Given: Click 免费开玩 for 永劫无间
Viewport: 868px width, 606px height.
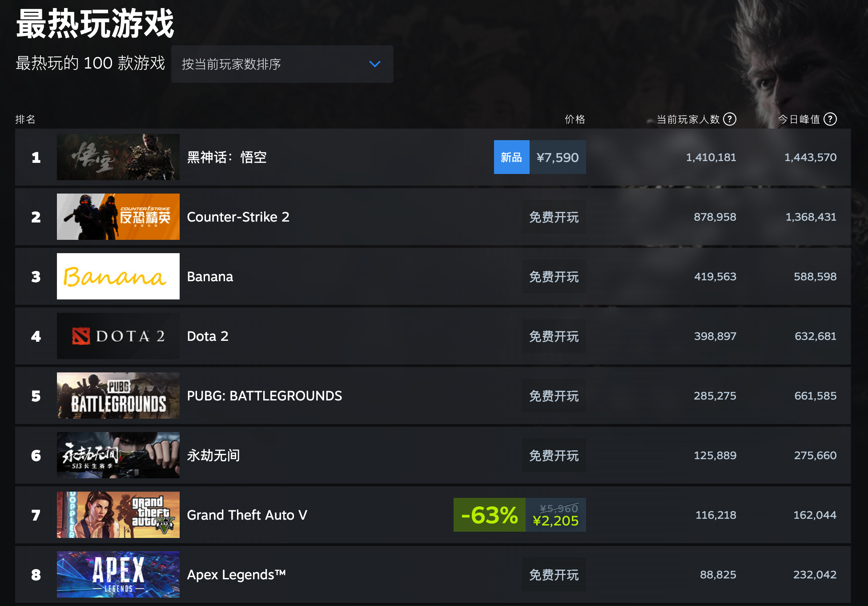Looking at the screenshot, I should pos(554,455).
